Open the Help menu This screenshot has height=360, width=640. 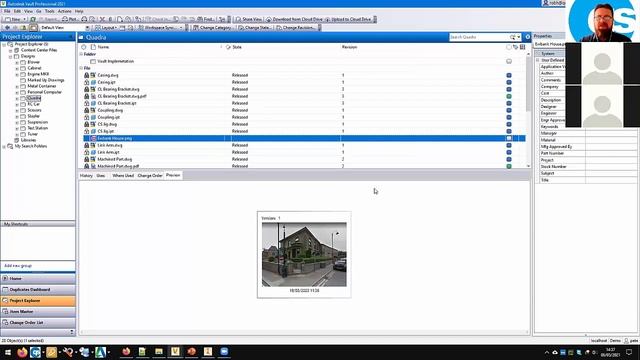tap(79, 11)
